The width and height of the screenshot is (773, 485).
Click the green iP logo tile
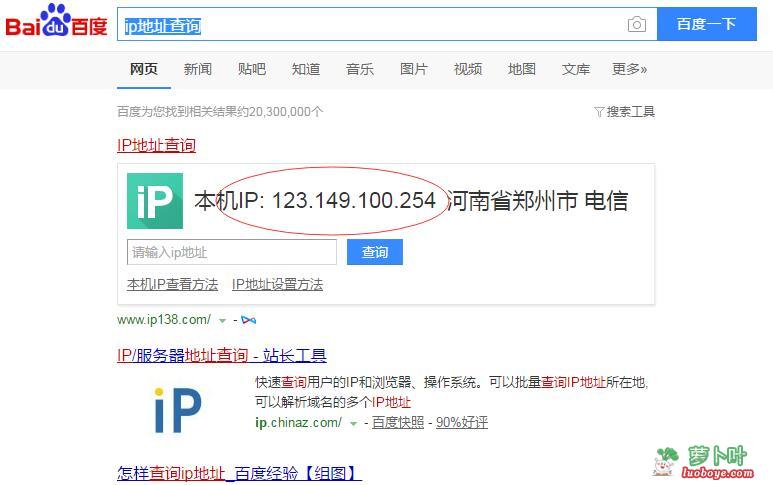pyautogui.click(x=155, y=201)
